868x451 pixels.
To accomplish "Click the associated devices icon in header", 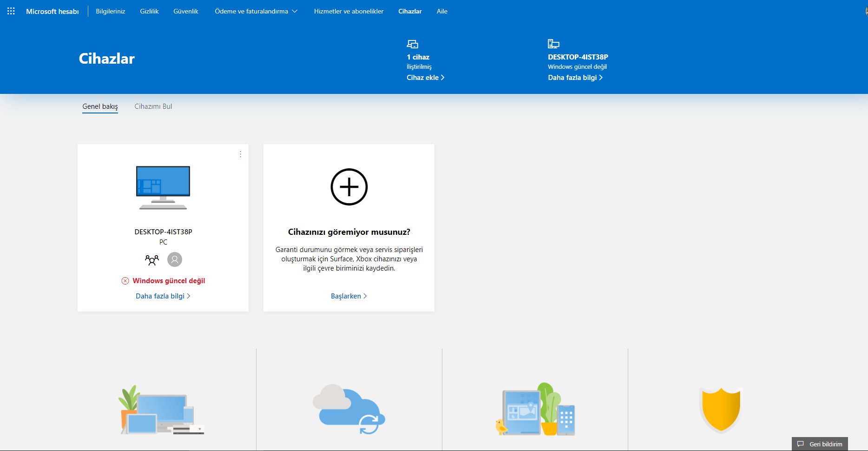I will coord(413,44).
